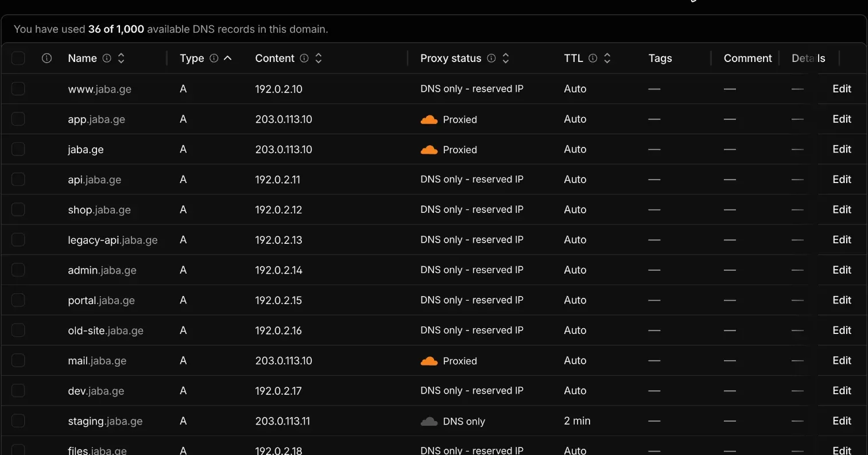The height and width of the screenshot is (455, 868).
Task: Tick the portal.jaba.ge checkbox
Action: pos(18,300)
